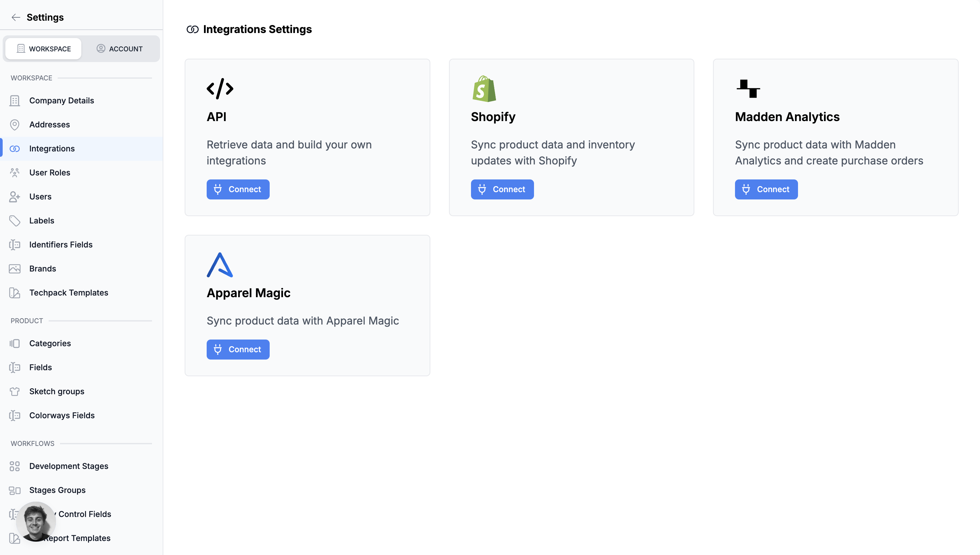This screenshot has height=555, width=980.
Task: Click the Brands image icon
Action: pyautogui.click(x=14, y=268)
